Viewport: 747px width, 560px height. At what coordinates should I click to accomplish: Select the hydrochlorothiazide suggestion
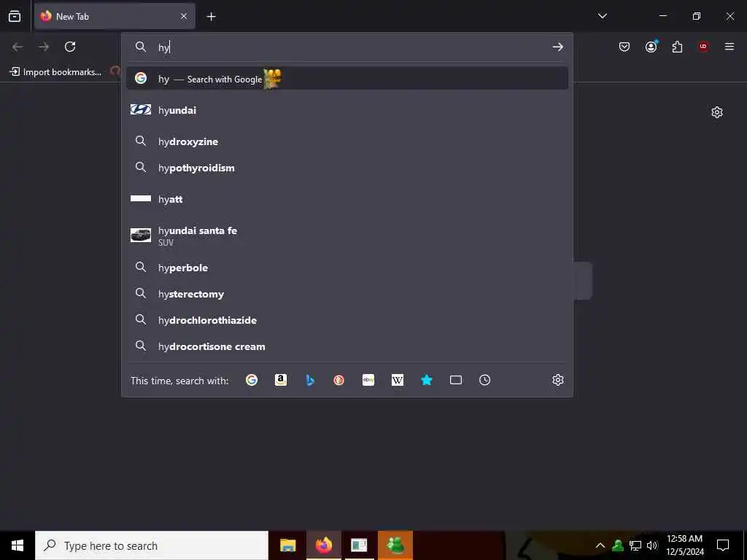(x=347, y=320)
